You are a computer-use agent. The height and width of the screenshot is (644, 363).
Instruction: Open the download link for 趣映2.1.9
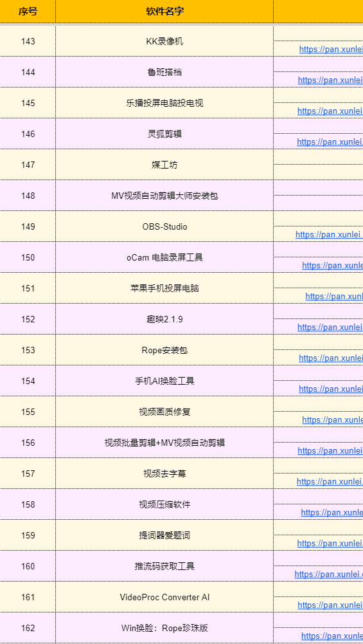coord(330,327)
